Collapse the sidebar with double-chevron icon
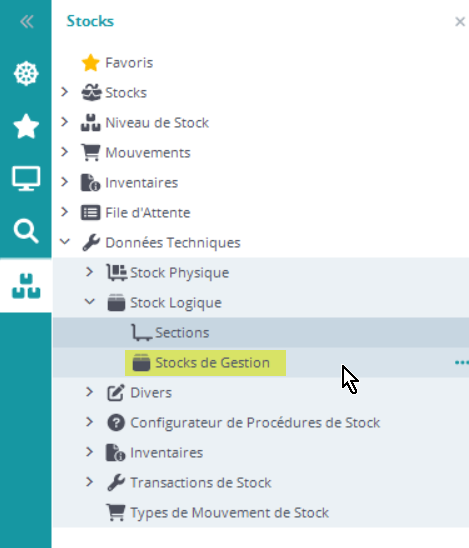Screen dimensions: 469x548 pos(27,22)
